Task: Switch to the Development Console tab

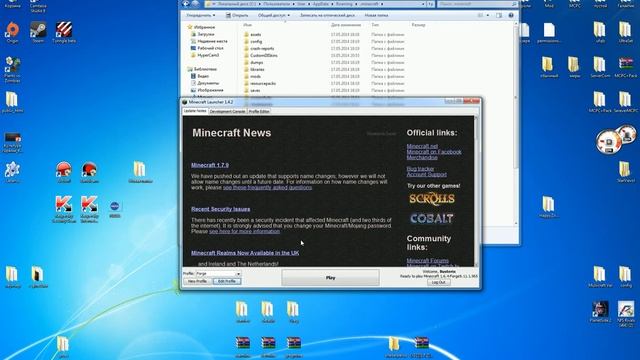Action: (227, 111)
